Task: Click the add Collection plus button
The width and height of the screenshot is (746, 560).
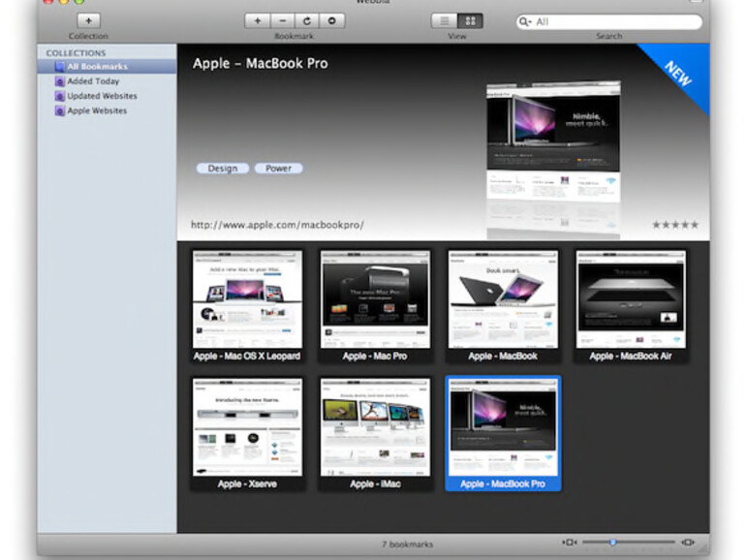Action: click(87, 20)
